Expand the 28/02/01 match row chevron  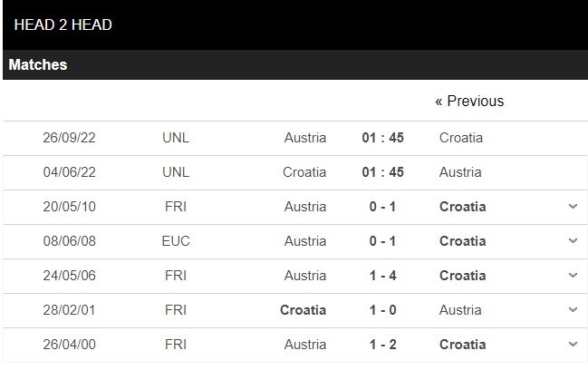pos(573,309)
